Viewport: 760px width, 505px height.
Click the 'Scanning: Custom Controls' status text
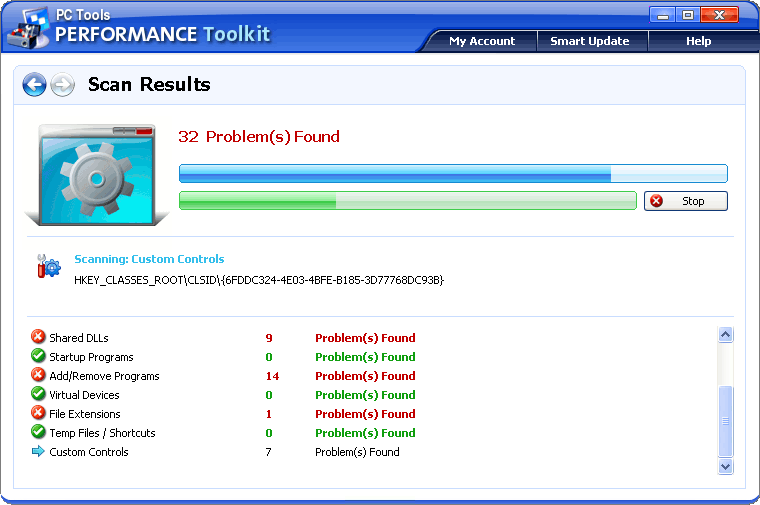point(149,259)
